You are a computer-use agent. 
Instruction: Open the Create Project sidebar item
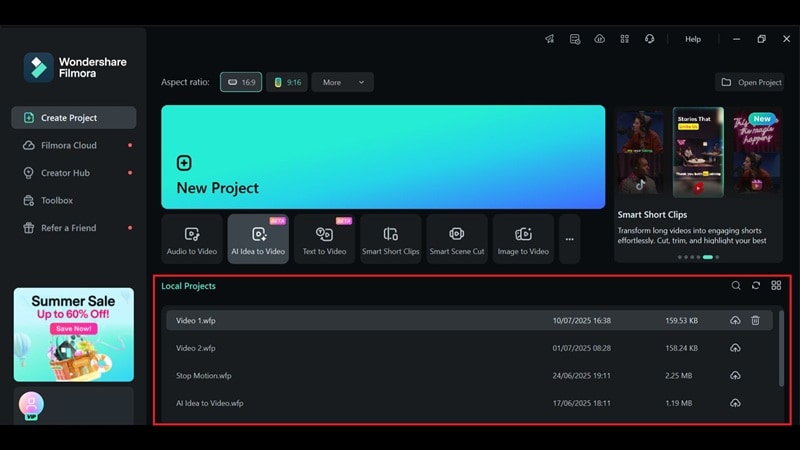pyautogui.click(x=73, y=118)
